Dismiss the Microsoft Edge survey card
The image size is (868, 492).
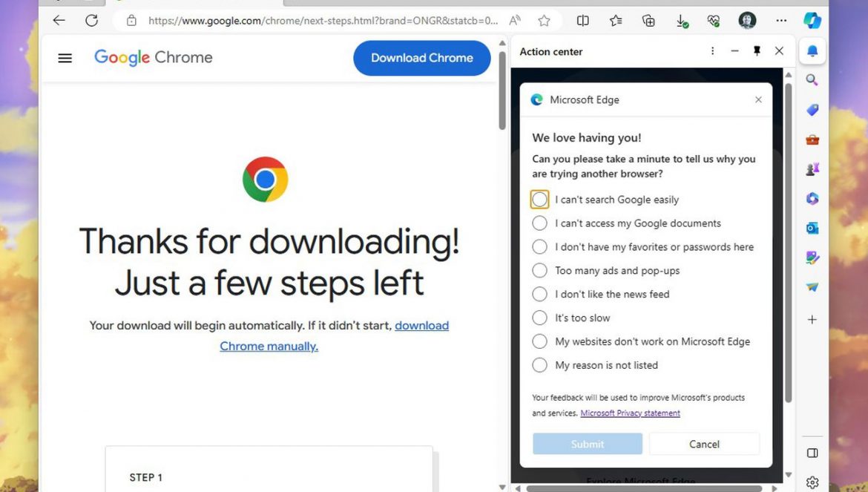(758, 99)
